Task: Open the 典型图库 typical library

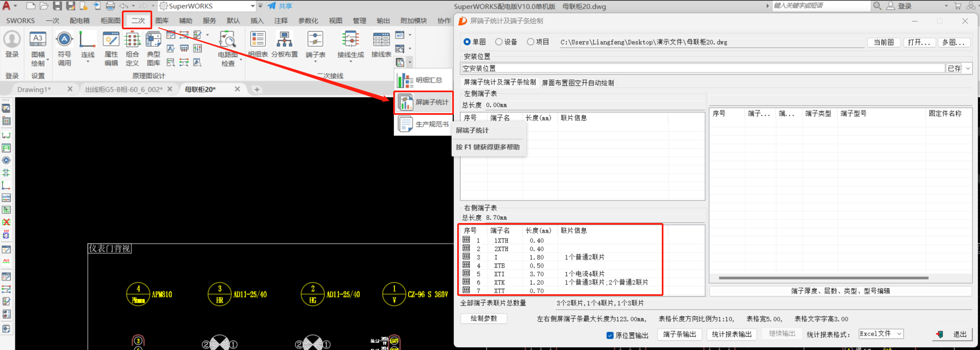Action: pos(153,40)
